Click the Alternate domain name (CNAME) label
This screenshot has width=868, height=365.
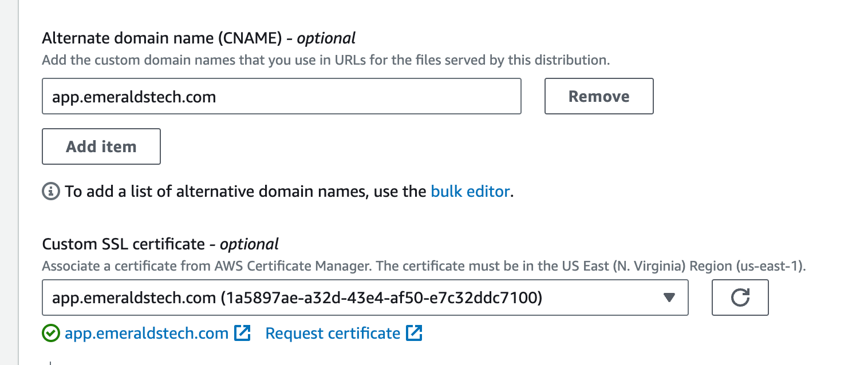[x=161, y=38]
